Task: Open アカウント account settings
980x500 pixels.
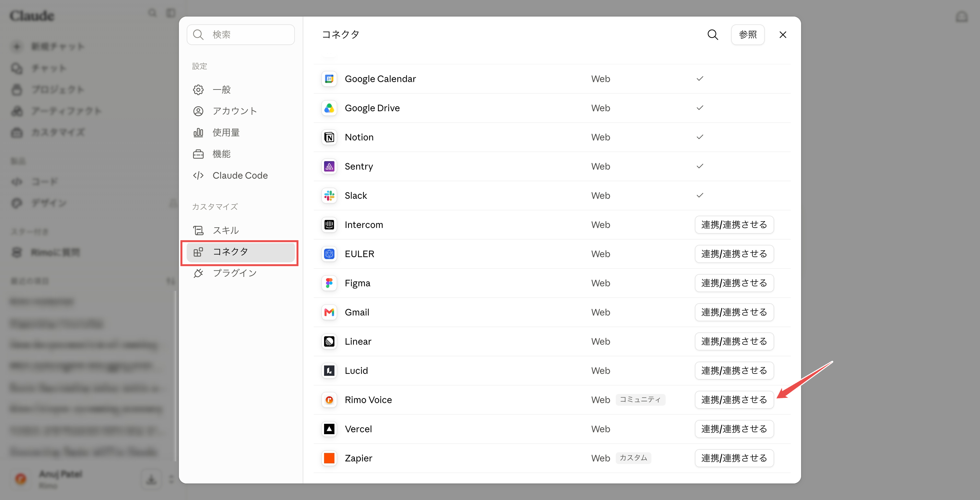Action: click(x=240, y=111)
